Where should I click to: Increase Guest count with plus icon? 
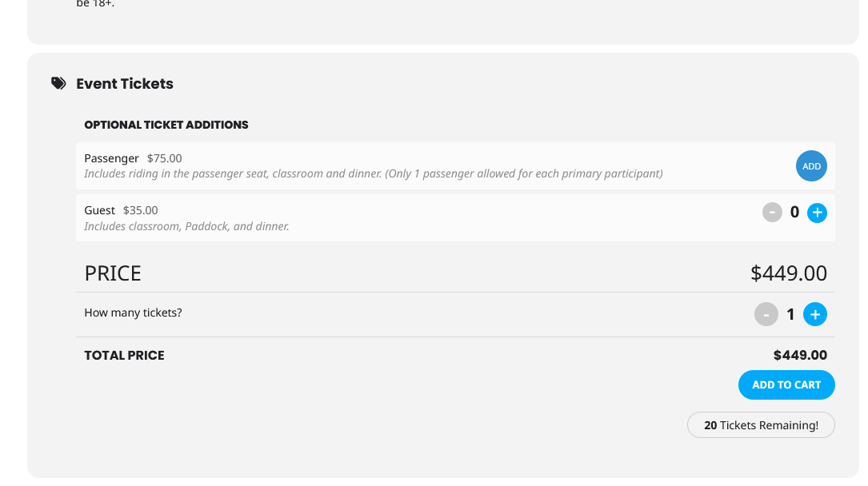click(817, 213)
